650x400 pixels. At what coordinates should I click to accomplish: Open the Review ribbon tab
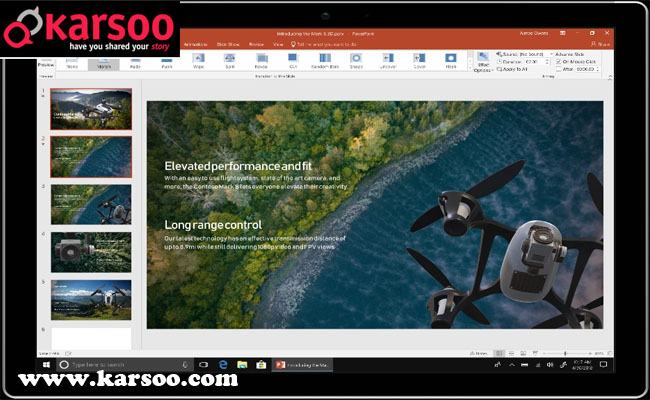coord(257,44)
